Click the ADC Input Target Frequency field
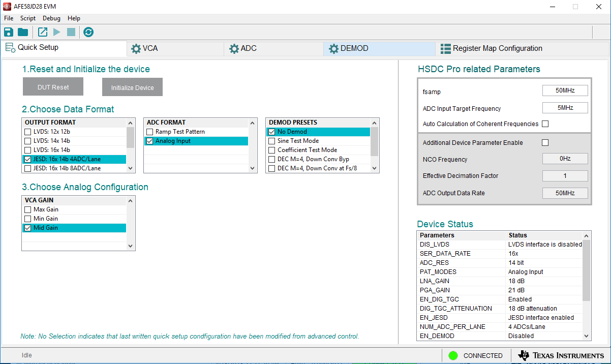This screenshot has height=364, width=611. pos(565,108)
